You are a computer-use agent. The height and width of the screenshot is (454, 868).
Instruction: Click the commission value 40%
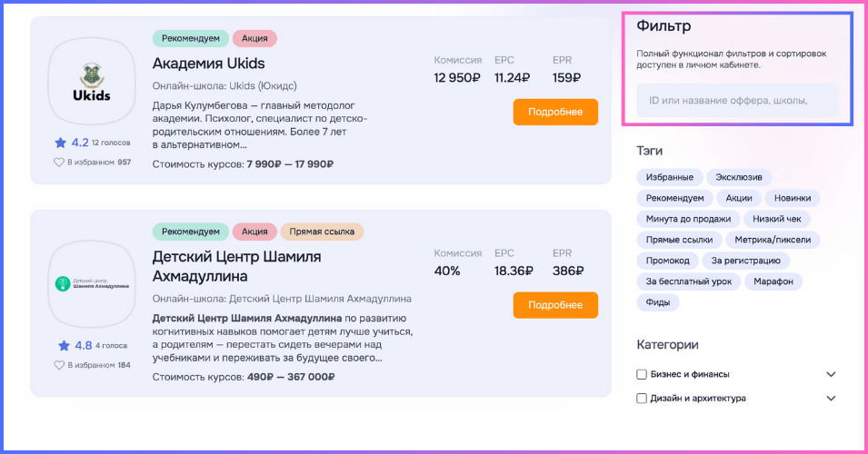coord(447,271)
